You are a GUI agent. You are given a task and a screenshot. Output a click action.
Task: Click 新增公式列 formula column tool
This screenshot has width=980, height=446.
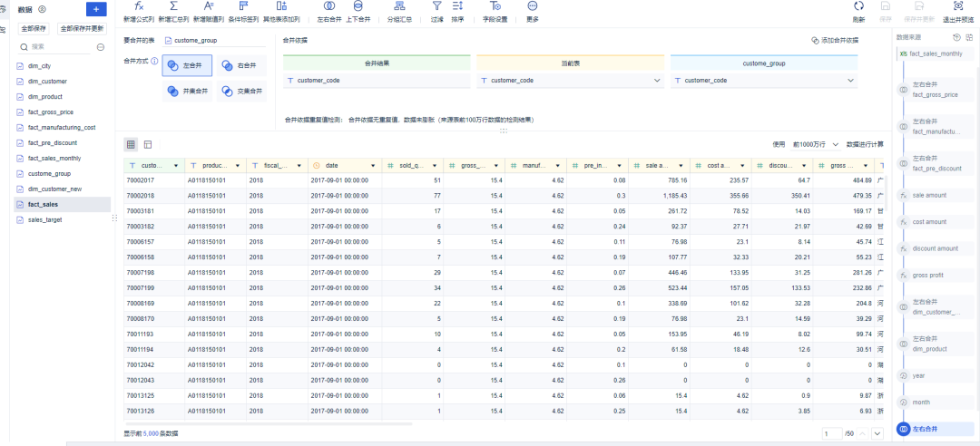coord(139,11)
